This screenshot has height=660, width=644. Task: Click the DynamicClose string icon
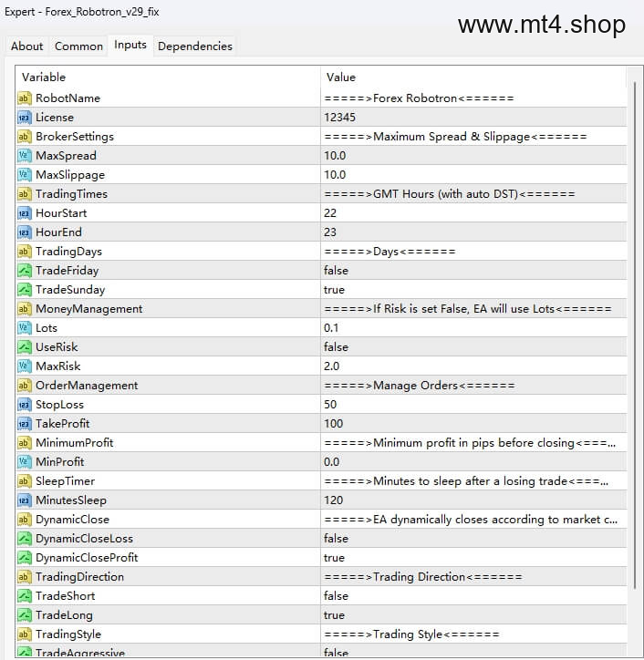click(25, 520)
